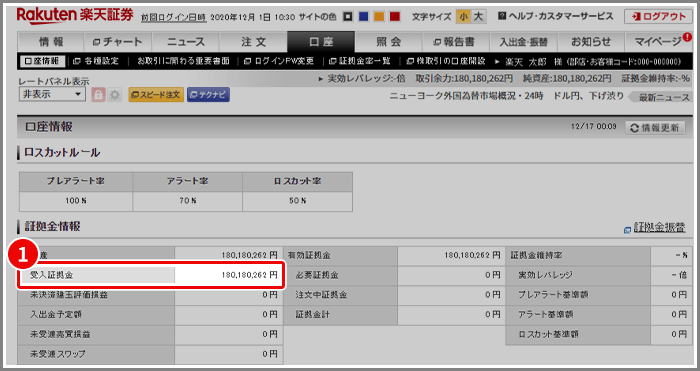Click the 12/17 00:09 timestamp
Screen dimensions: 700x371
593,127
